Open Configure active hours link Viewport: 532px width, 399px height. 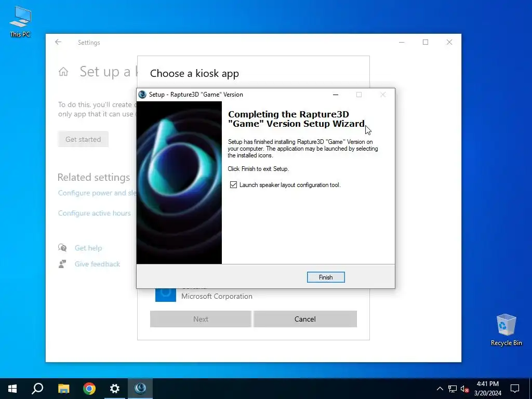(x=95, y=213)
